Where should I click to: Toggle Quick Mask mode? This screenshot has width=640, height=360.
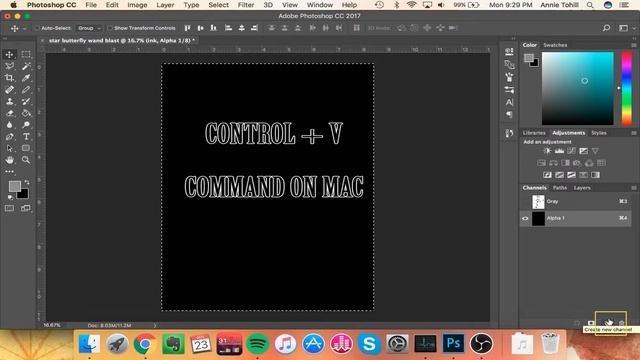coord(9,209)
